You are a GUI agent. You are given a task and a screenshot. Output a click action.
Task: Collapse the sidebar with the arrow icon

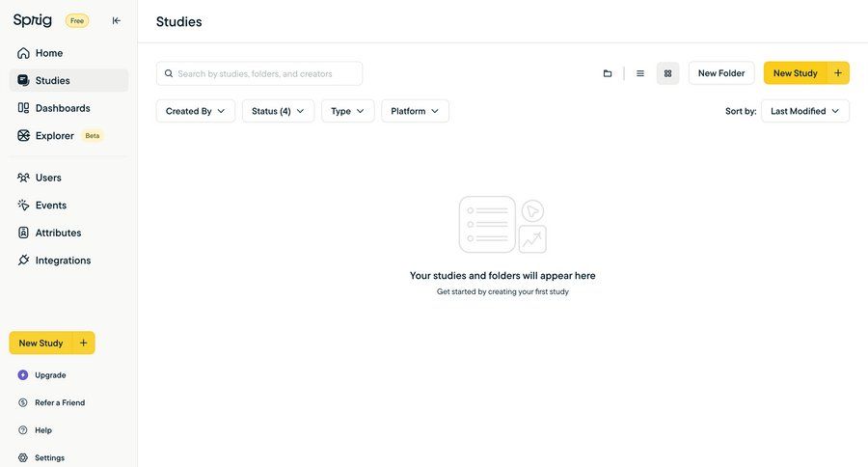pos(117,20)
